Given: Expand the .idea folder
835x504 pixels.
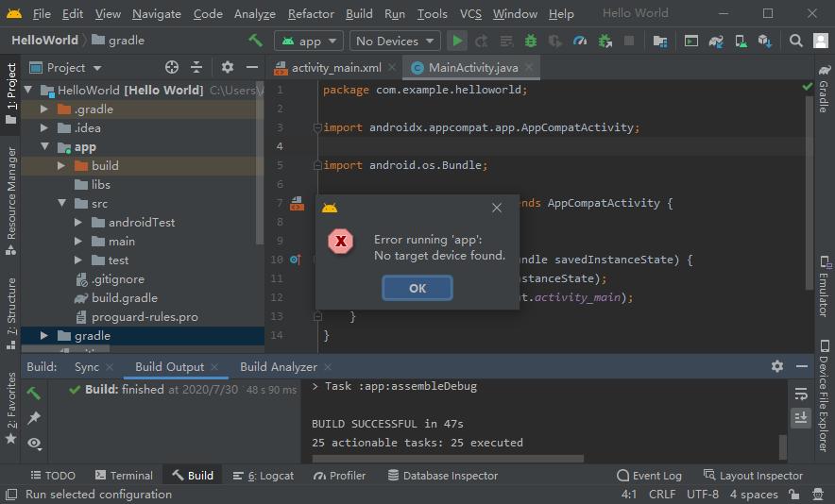Looking at the screenshot, I should pyautogui.click(x=44, y=127).
